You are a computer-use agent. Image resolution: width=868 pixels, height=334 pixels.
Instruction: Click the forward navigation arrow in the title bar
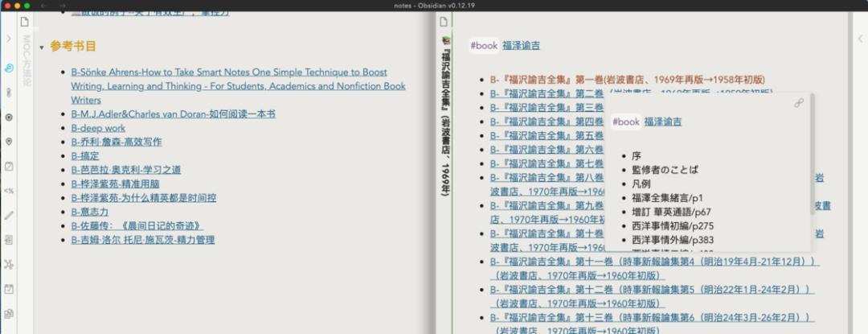[x=63, y=6]
